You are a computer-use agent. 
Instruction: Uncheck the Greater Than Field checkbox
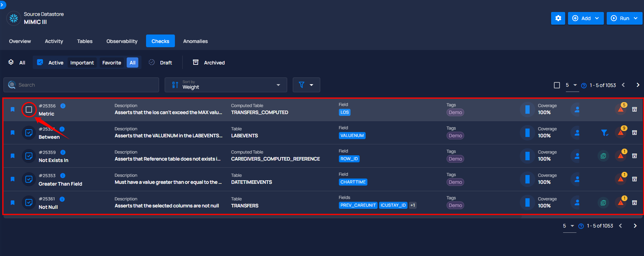coord(29,179)
